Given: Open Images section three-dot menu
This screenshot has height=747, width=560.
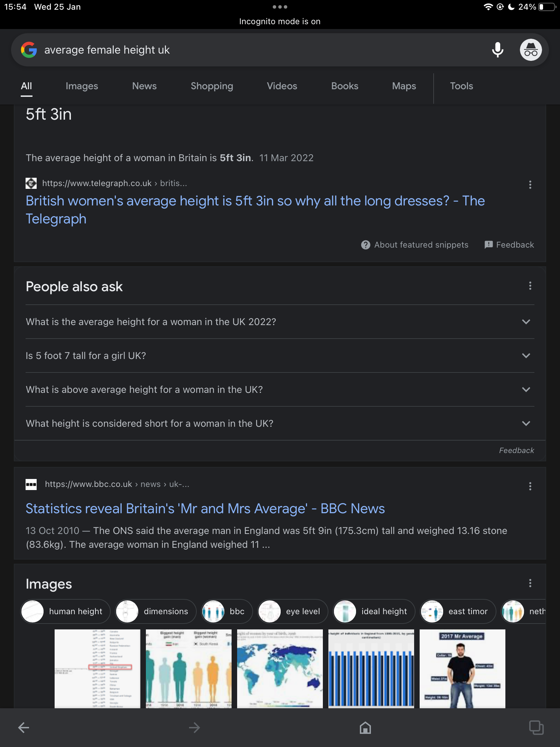Looking at the screenshot, I should (530, 583).
